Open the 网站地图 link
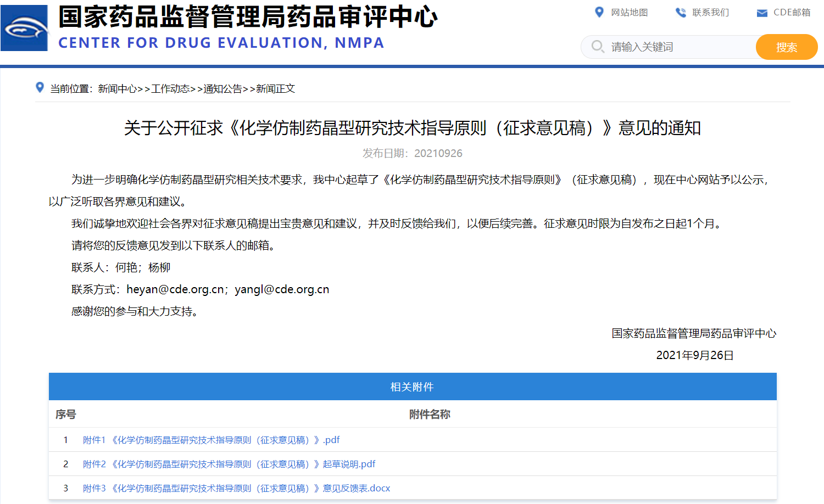824x504 pixels. (629, 13)
